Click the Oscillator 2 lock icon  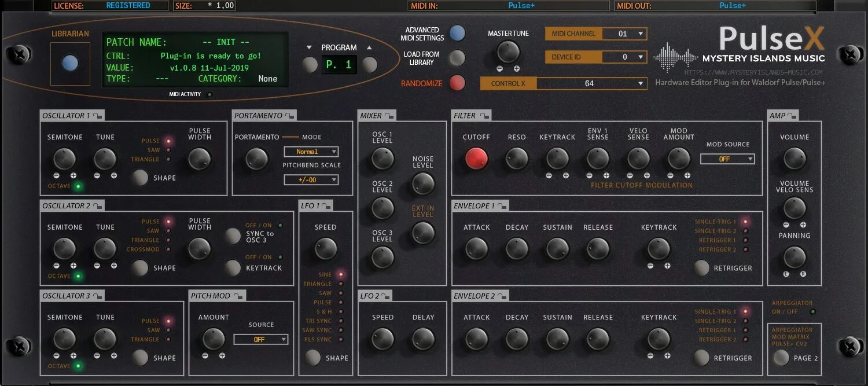(x=97, y=205)
